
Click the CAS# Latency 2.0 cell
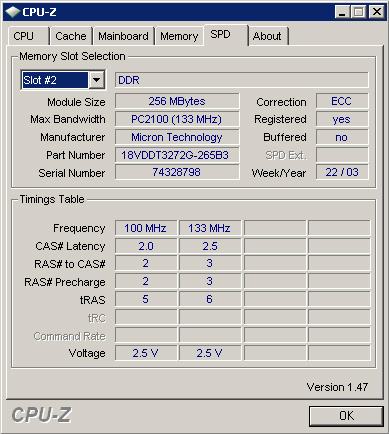(146, 246)
